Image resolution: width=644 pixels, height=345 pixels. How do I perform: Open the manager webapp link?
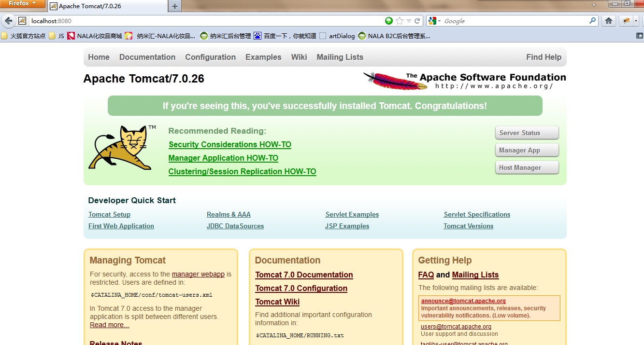tap(198, 274)
